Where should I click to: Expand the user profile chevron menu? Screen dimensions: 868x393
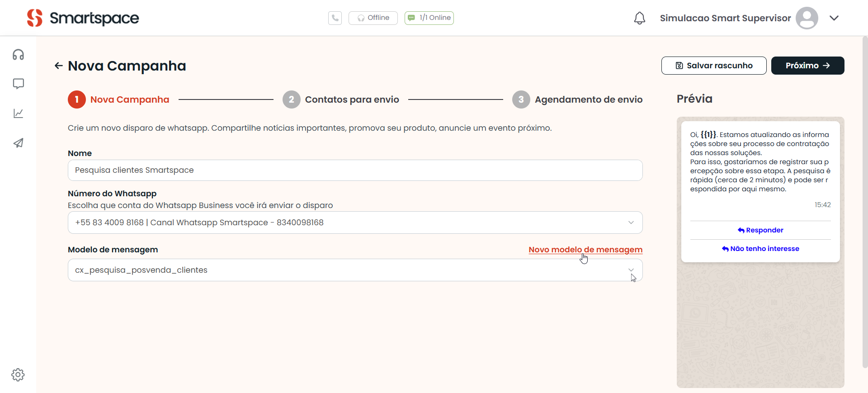pyautogui.click(x=834, y=18)
